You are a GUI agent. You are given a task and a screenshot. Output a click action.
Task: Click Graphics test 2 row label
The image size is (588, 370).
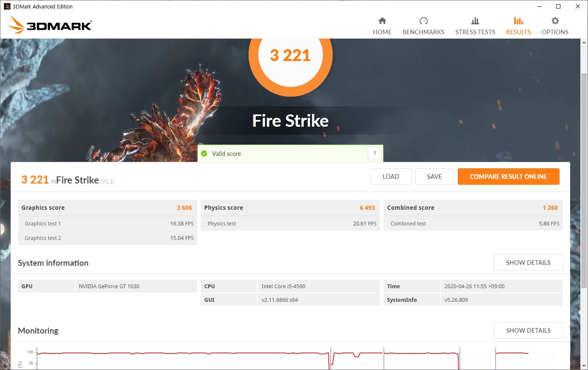[x=43, y=238]
